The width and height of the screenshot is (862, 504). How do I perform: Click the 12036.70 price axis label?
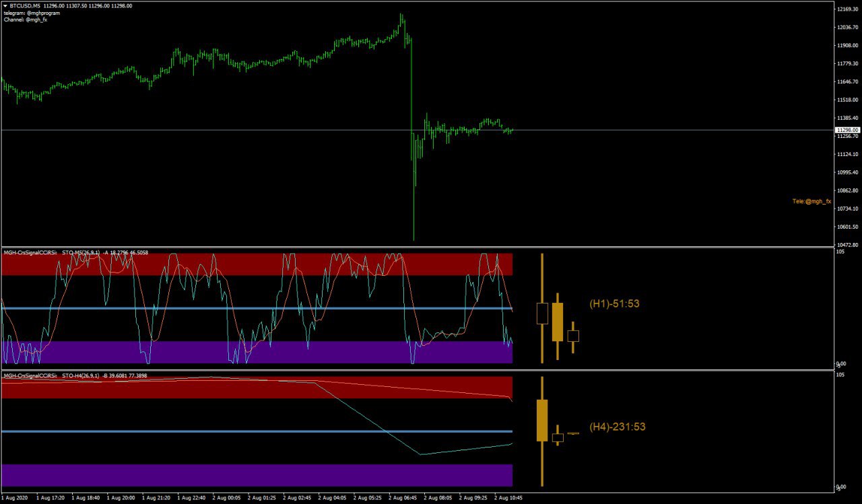coord(847,28)
